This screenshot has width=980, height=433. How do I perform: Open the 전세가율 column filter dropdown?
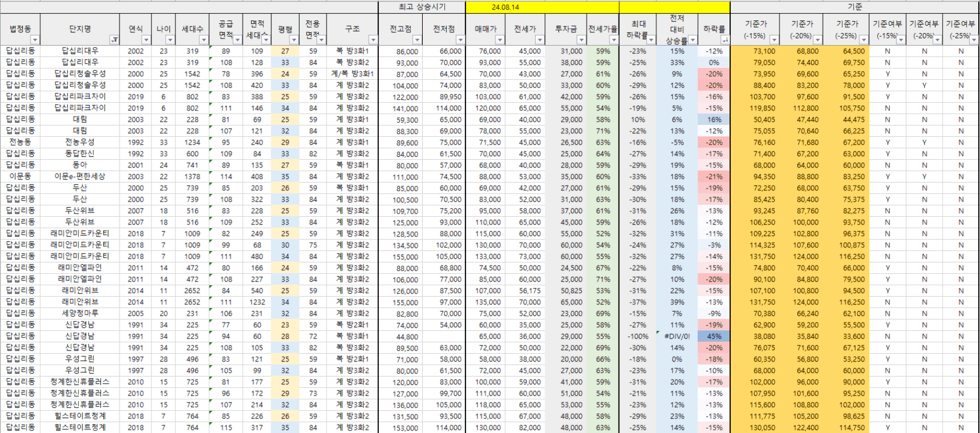pyautogui.click(x=614, y=40)
